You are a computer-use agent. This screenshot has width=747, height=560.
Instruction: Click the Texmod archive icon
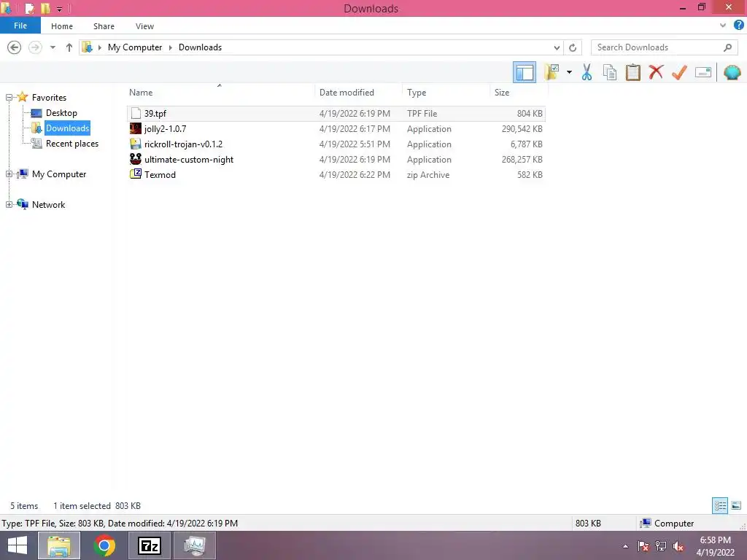coord(135,174)
